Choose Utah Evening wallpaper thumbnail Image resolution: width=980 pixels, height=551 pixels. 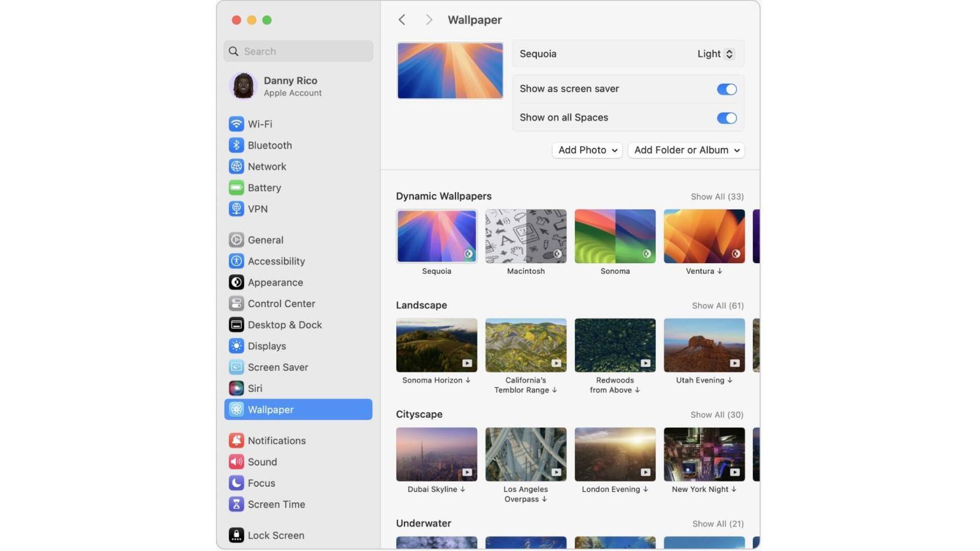pyautogui.click(x=704, y=345)
